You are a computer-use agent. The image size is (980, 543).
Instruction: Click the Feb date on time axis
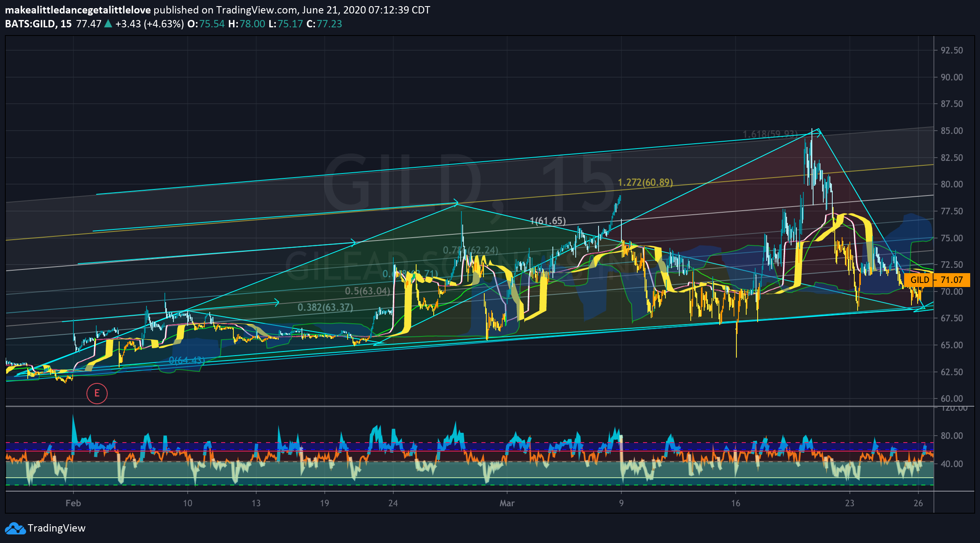point(73,503)
